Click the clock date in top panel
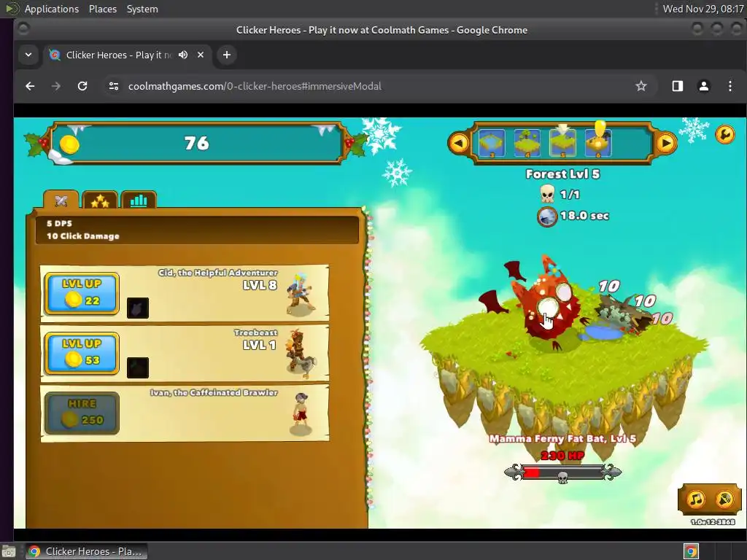 [703, 9]
